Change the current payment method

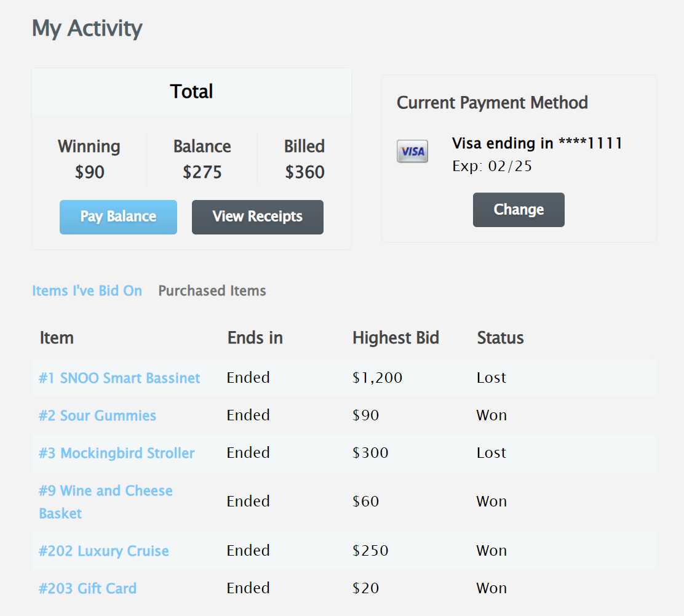tap(519, 210)
